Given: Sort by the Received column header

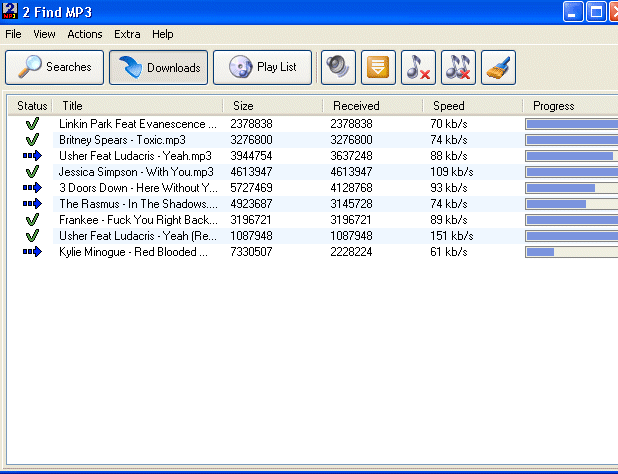Looking at the screenshot, I should pyautogui.click(x=373, y=106).
